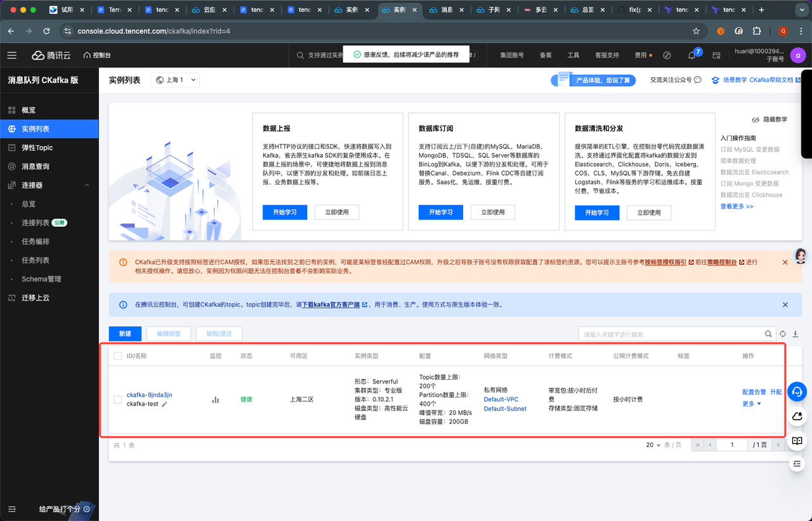Click monitoring bar-chart icon for ckafka-test
The width and height of the screenshot is (812, 521).
tap(215, 399)
